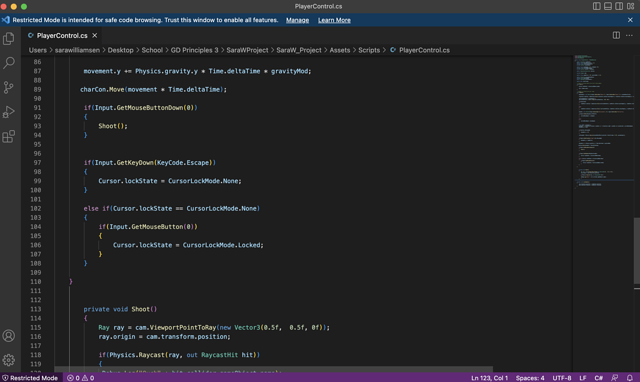This screenshot has width=640, height=382.
Task: Open the Accounts menu icon
Action: [9, 335]
